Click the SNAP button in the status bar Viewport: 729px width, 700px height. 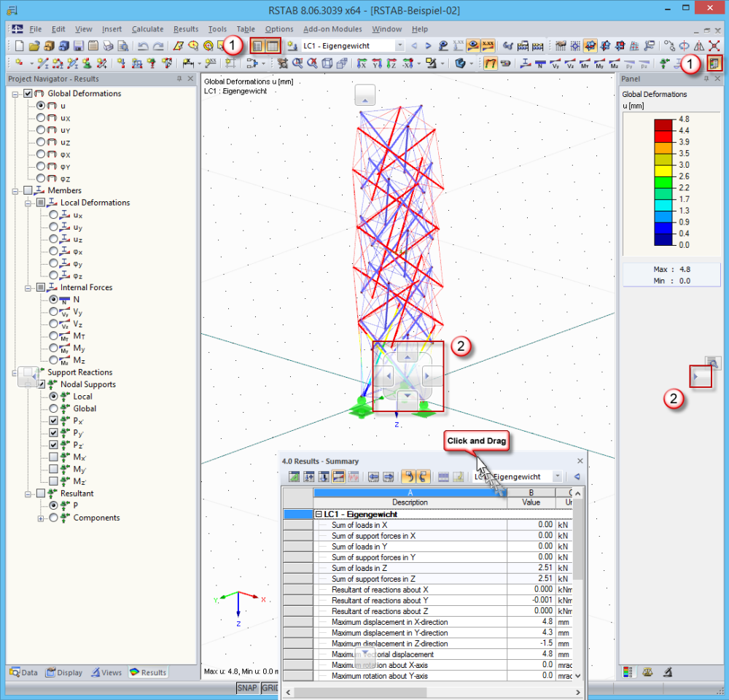tap(246, 688)
